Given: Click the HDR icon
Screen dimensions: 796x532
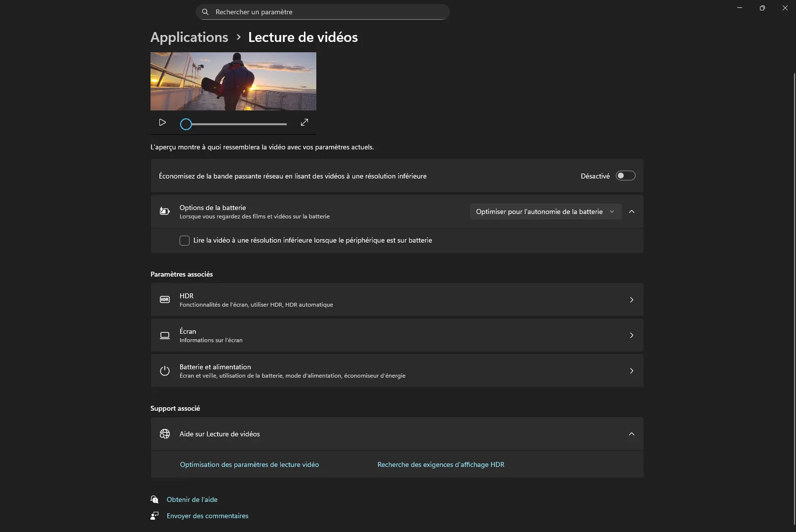Looking at the screenshot, I should (x=165, y=300).
